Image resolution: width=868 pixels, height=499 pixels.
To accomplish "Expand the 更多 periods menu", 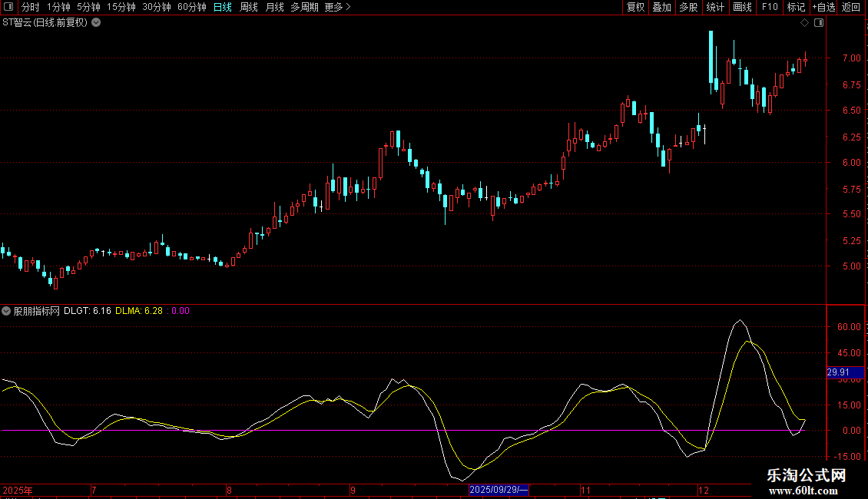I will 337,7.
